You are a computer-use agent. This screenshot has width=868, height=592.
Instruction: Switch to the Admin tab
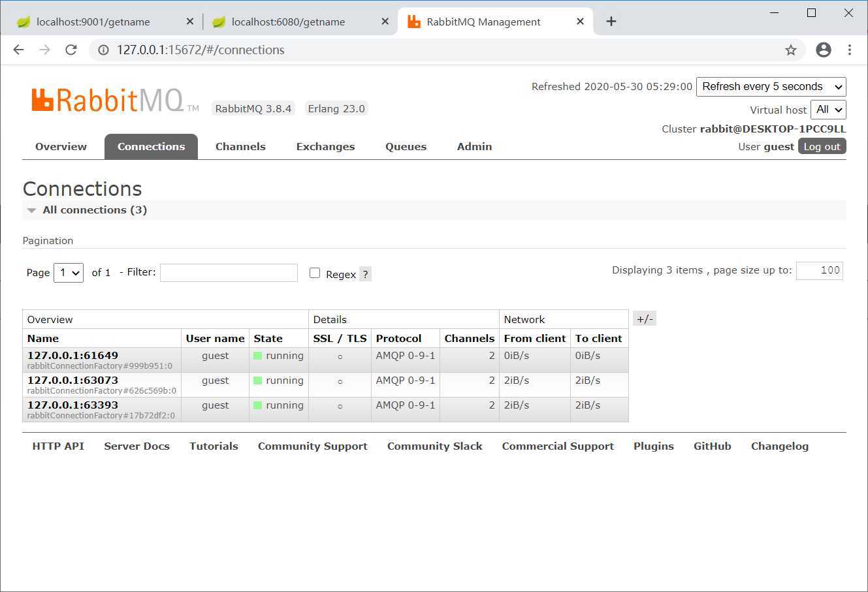pyautogui.click(x=475, y=147)
